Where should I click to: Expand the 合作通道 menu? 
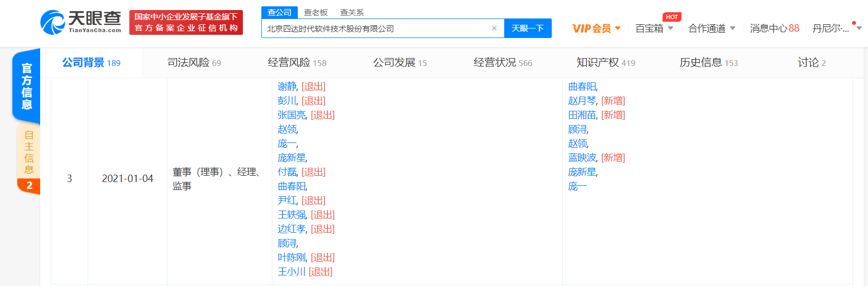[712, 28]
